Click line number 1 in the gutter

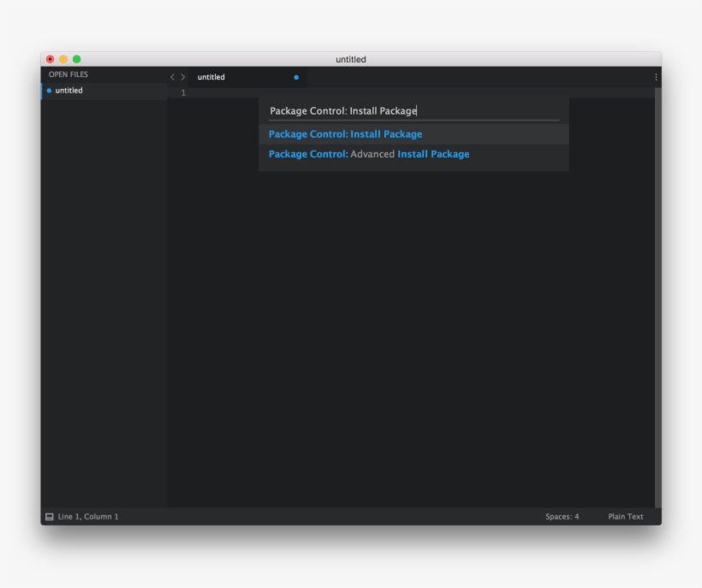[x=183, y=92]
